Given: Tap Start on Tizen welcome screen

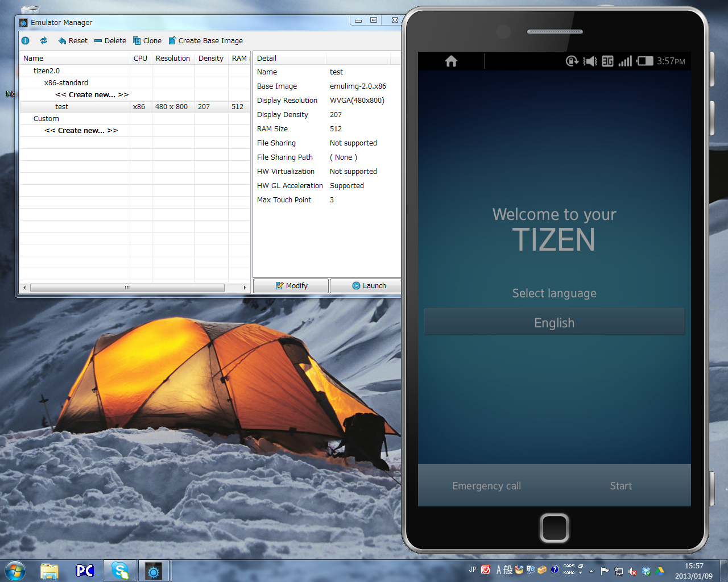Looking at the screenshot, I should [x=621, y=485].
